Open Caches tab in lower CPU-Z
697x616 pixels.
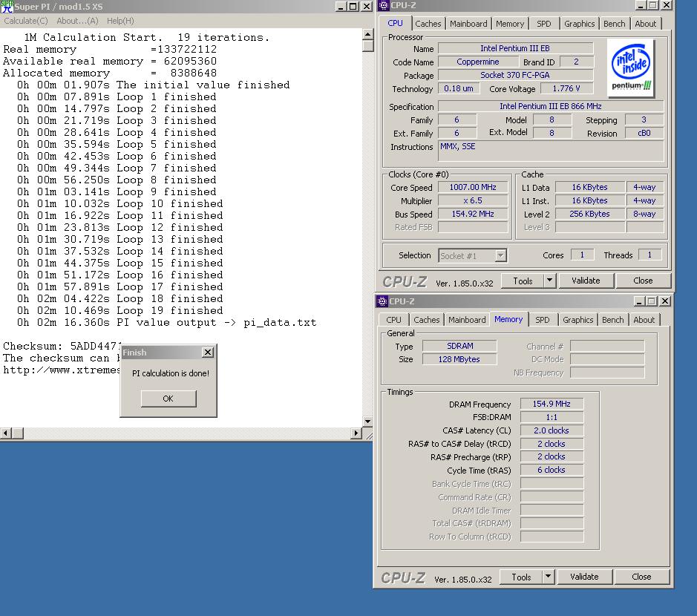point(427,320)
